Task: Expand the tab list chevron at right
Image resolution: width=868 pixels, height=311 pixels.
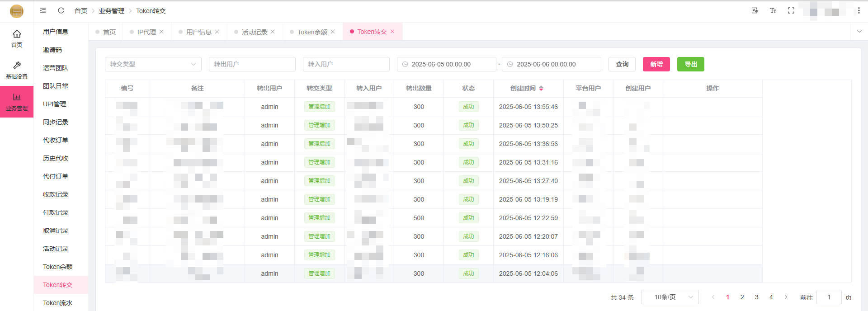Action: tap(859, 32)
